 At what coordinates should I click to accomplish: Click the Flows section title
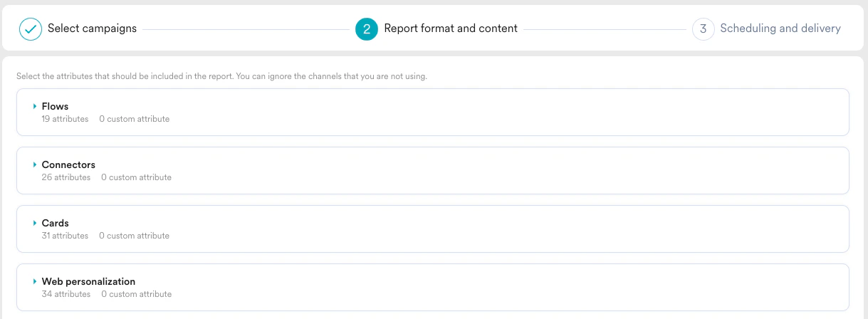55,106
